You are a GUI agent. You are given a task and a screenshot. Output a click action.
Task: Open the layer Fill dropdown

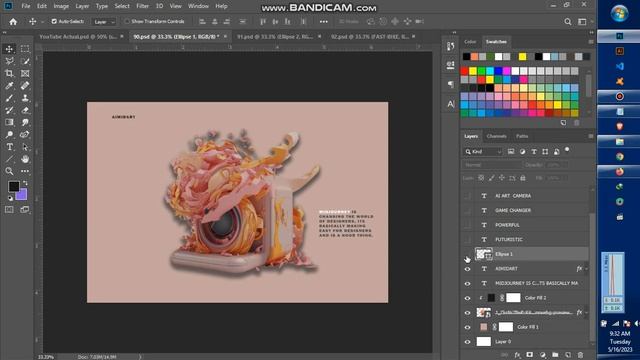point(557,178)
